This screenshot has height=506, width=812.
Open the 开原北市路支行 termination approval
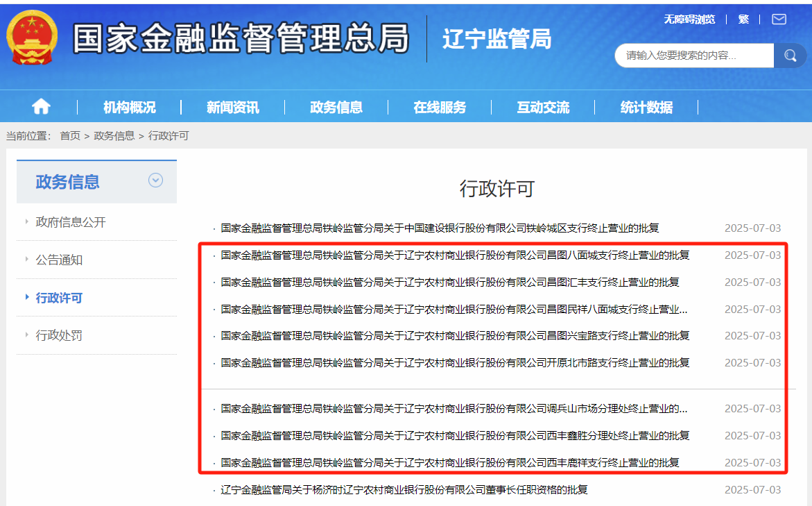[x=455, y=363]
